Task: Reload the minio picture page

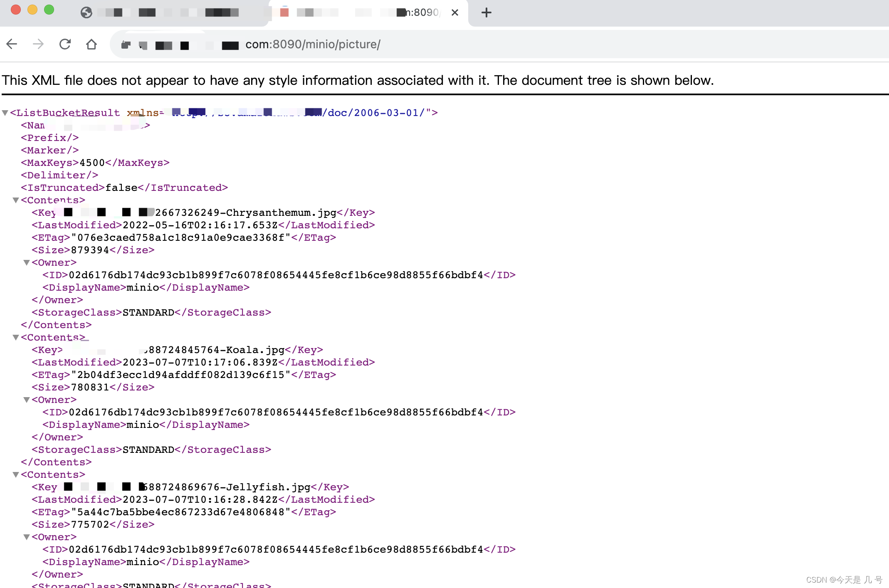Action: coord(65,44)
